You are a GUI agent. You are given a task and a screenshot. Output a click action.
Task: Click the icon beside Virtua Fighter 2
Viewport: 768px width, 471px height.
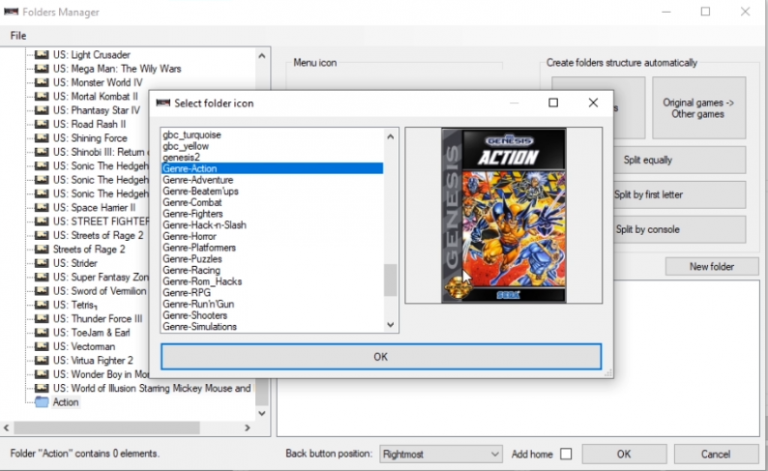click(41, 360)
